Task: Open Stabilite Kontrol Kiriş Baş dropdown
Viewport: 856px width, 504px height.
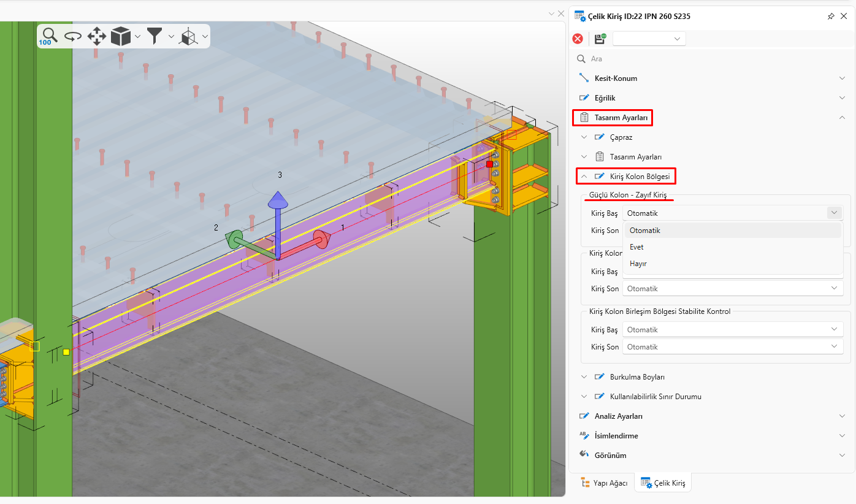Action: (x=733, y=330)
